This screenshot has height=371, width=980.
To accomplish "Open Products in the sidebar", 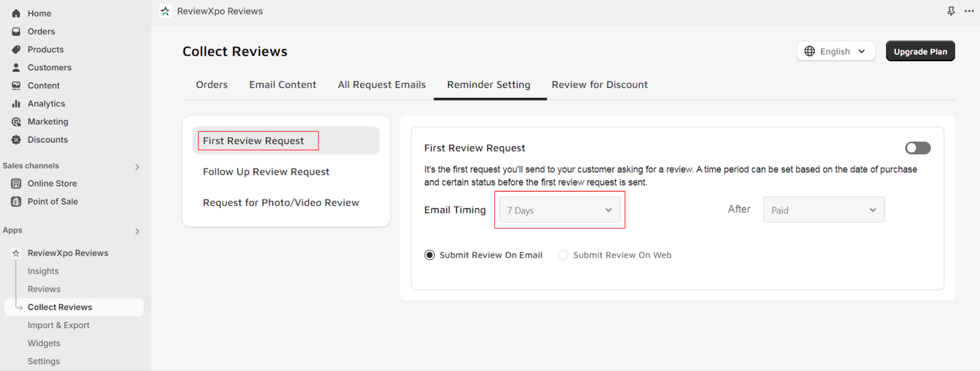I will [x=45, y=50].
